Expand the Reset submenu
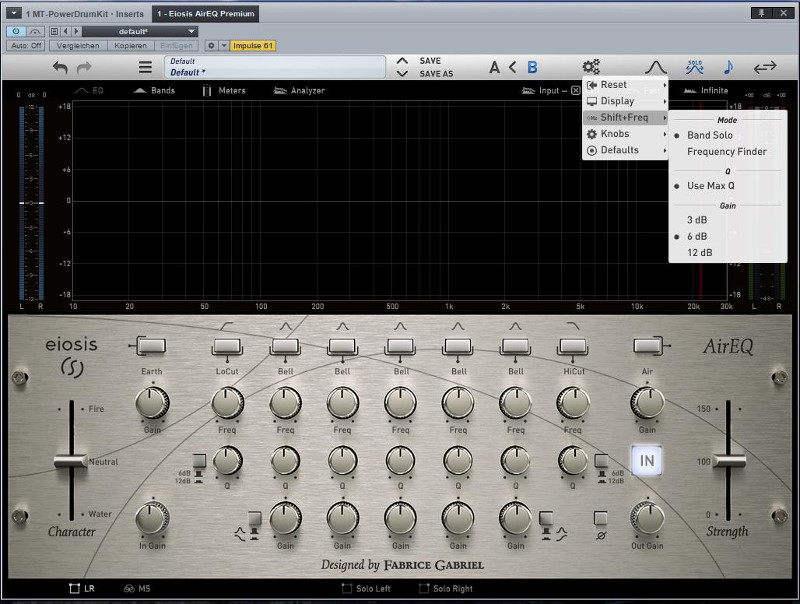Screen dimensions: 800x604 tap(625, 85)
